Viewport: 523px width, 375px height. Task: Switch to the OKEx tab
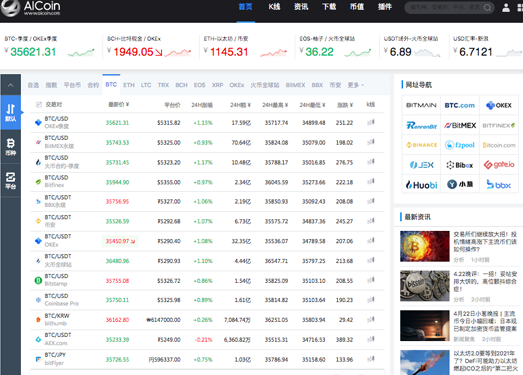(237, 85)
